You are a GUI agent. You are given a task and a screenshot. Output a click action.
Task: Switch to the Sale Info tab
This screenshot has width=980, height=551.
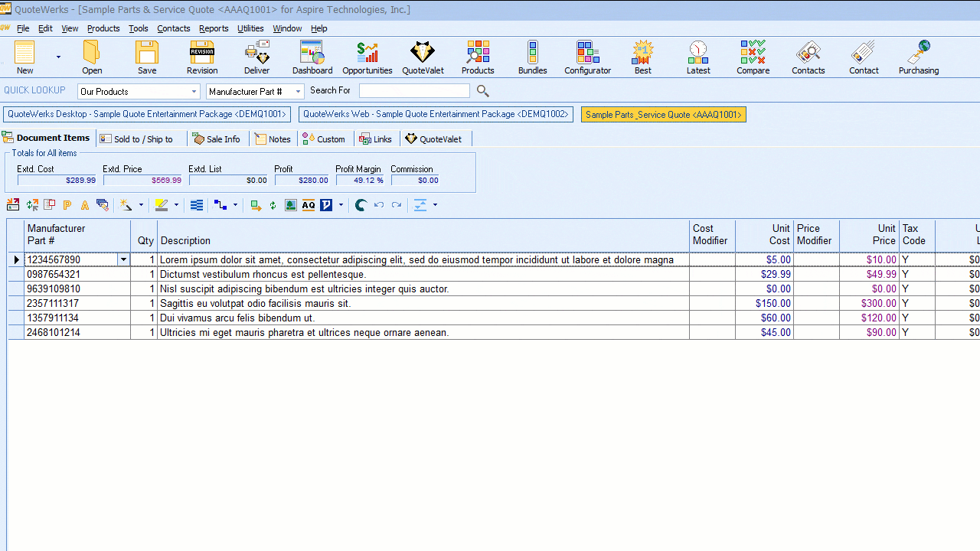pyautogui.click(x=217, y=139)
